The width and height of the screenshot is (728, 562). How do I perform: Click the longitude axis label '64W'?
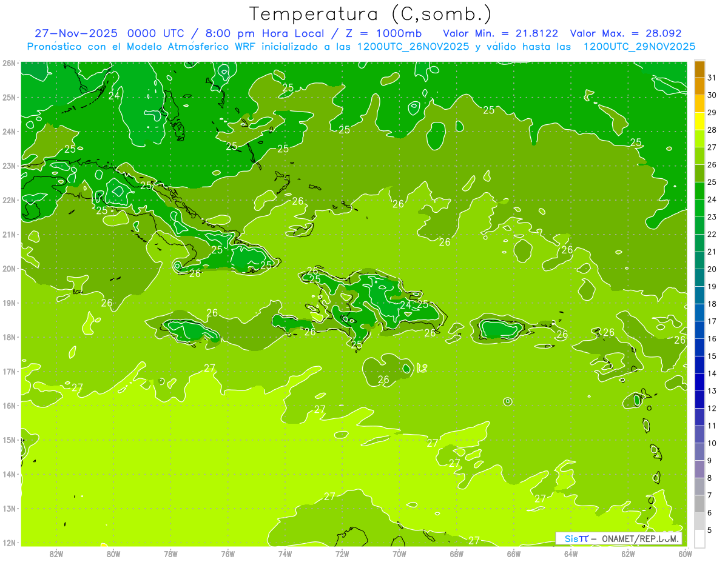click(x=571, y=554)
